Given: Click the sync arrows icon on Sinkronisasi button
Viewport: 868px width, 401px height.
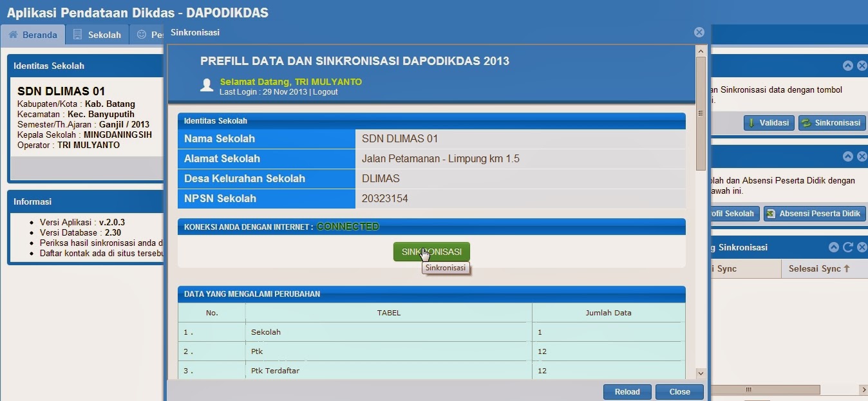Looking at the screenshot, I should [806, 123].
